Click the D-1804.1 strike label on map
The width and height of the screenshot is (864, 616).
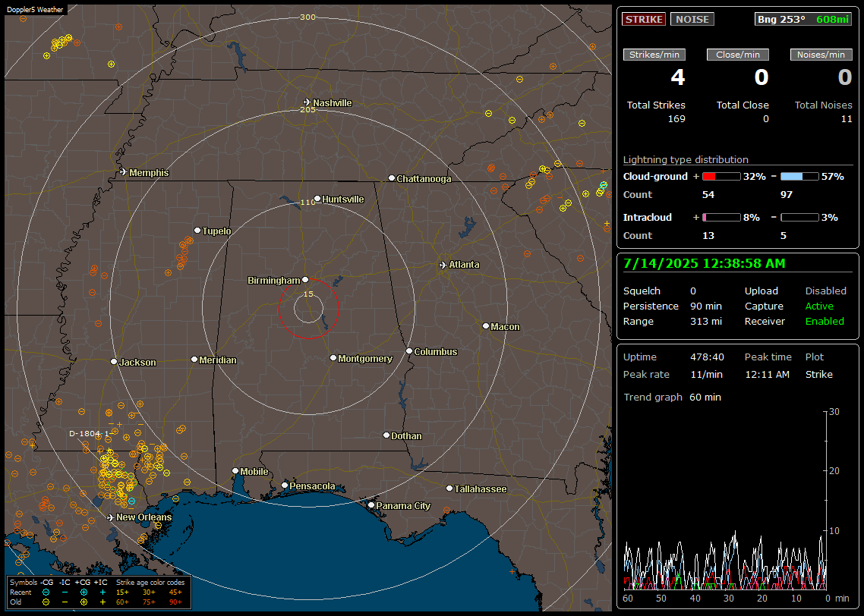90,433
